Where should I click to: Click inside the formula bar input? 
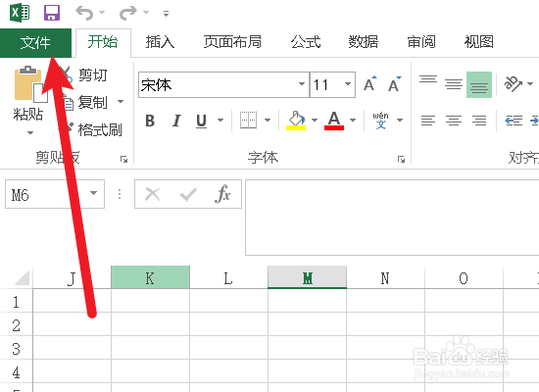[x=392, y=218]
